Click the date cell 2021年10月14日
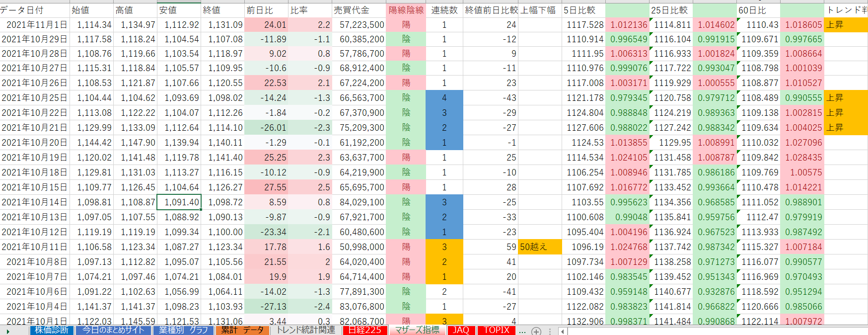 35,202
